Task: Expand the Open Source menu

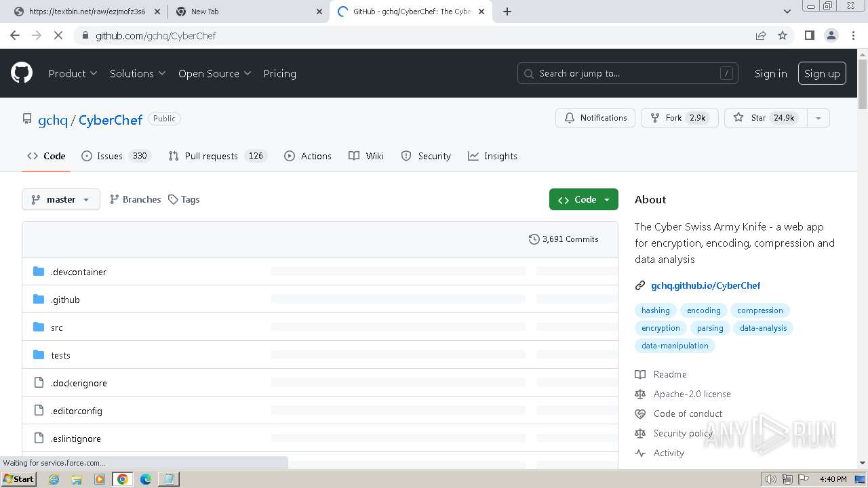Action: tap(214, 73)
